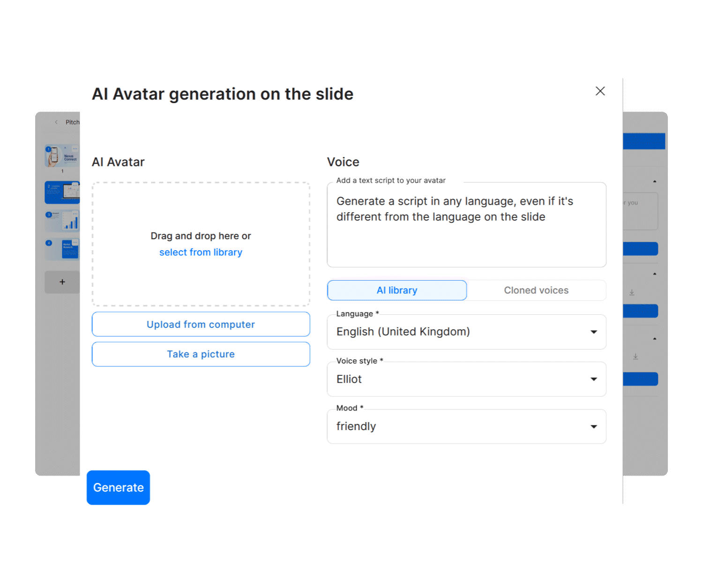The width and height of the screenshot is (703, 588).
Task: Click Take a picture
Action: tap(201, 354)
